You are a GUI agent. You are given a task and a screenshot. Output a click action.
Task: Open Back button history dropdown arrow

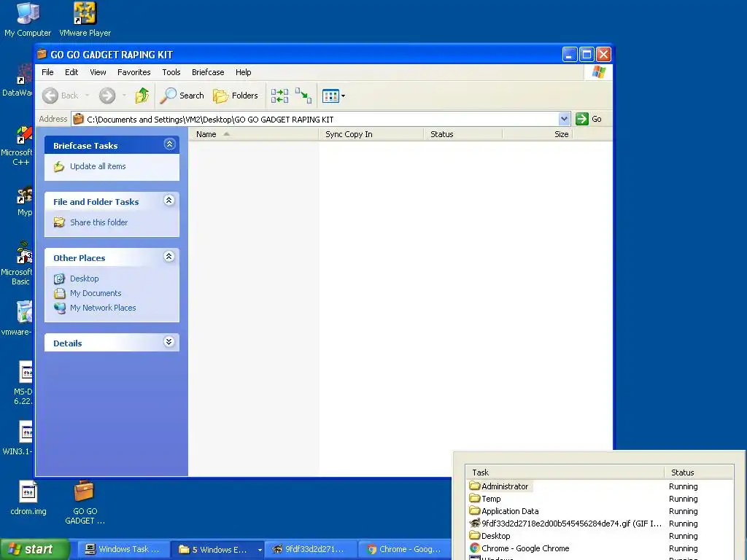pyautogui.click(x=88, y=96)
